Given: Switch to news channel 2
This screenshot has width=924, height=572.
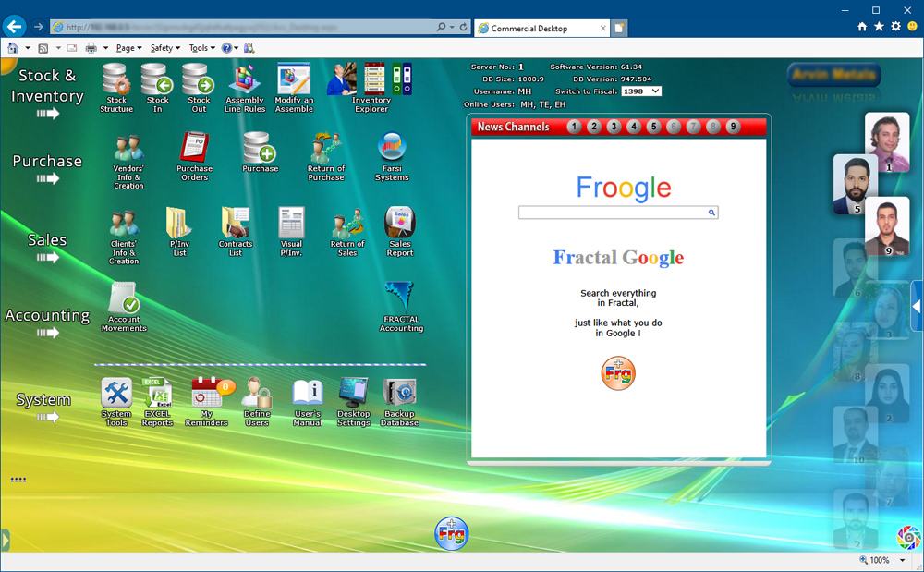Looking at the screenshot, I should click(x=594, y=127).
